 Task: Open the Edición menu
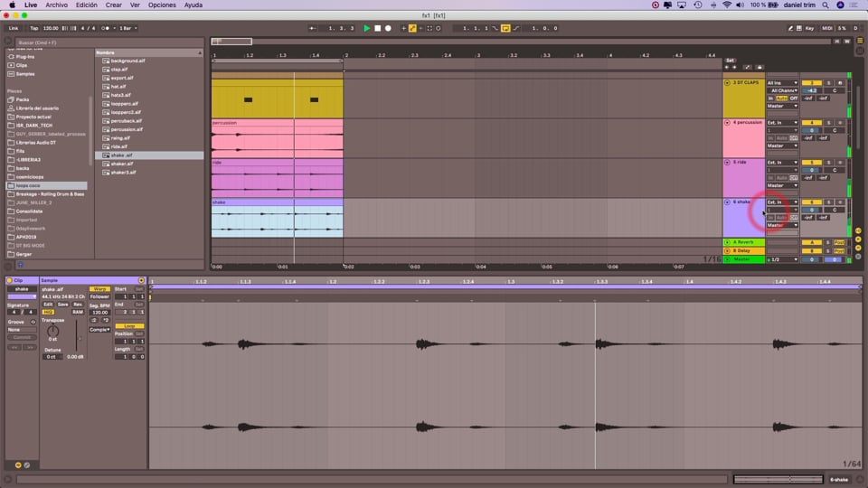click(87, 5)
